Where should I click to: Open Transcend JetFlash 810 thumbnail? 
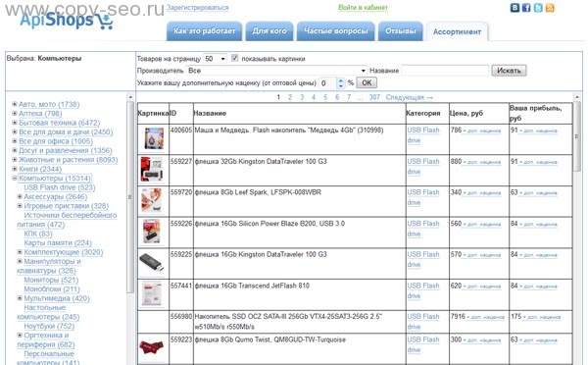(152, 293)
